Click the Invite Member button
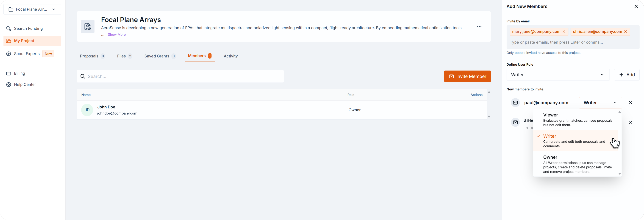 pos(467,76)
